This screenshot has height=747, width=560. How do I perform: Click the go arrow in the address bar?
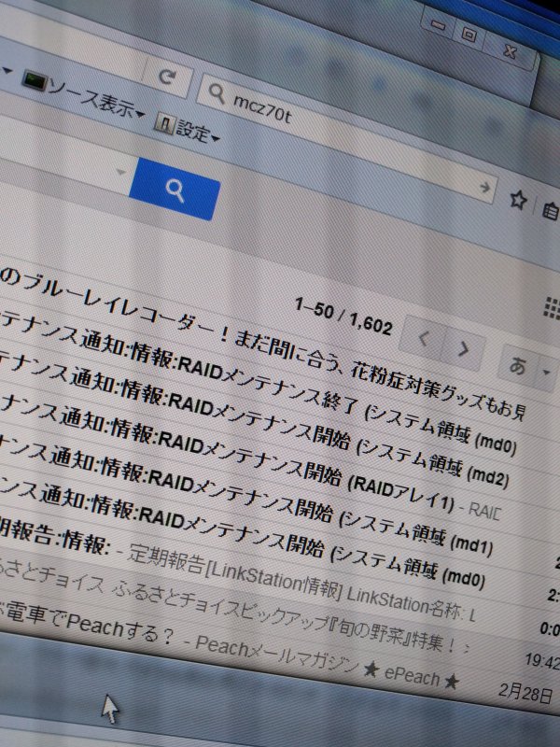click(484, 188)
